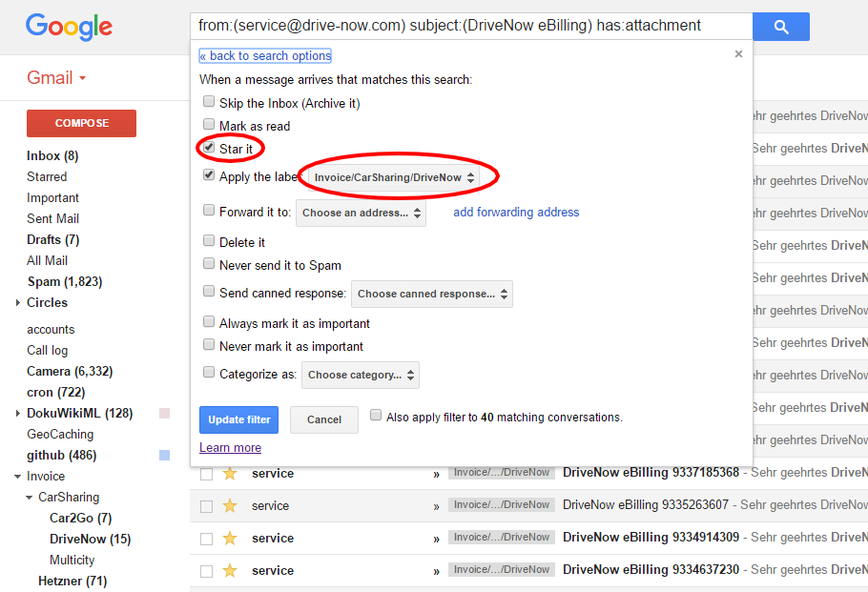Expand the DokuWikiML label tree
Image resolution: width=868 pixels, height=592 pixels.
(x=18, y=414)
